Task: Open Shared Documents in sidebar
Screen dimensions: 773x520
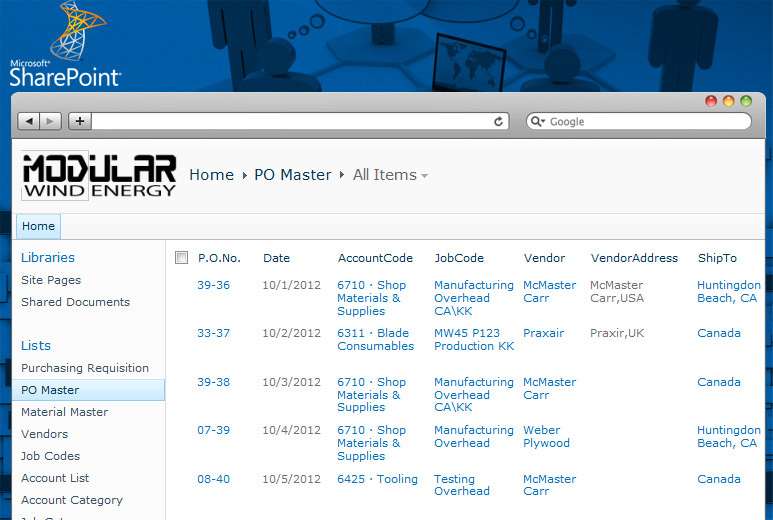Action: coord(75,302)
